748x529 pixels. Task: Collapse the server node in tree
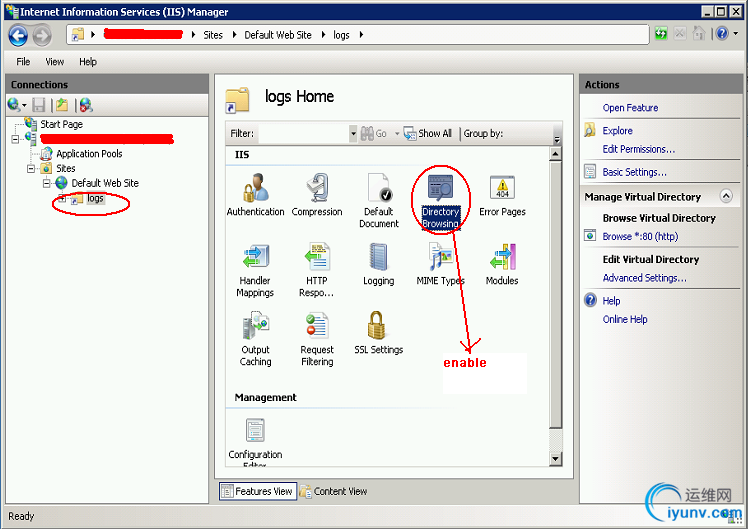click(x=15, y=139)
